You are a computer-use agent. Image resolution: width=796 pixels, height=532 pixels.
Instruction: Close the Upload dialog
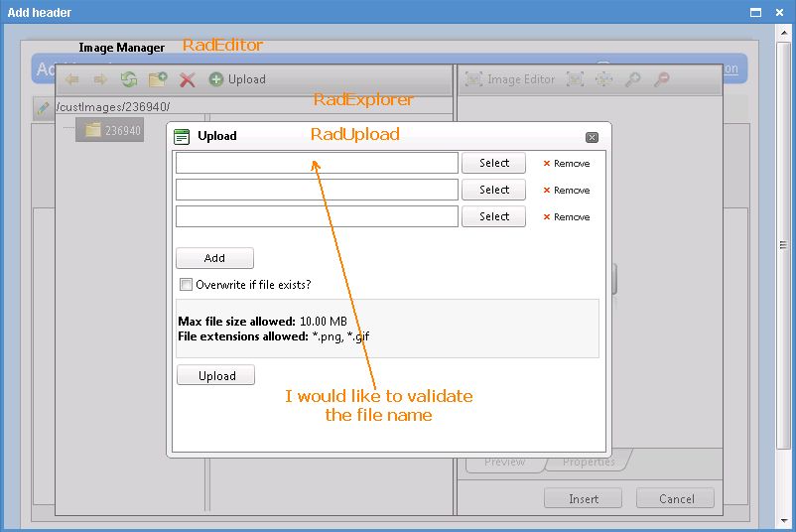click(592, 137)
